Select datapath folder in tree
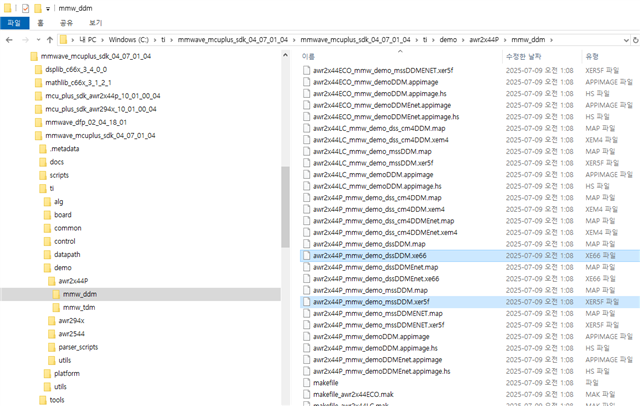 point(67,254)
